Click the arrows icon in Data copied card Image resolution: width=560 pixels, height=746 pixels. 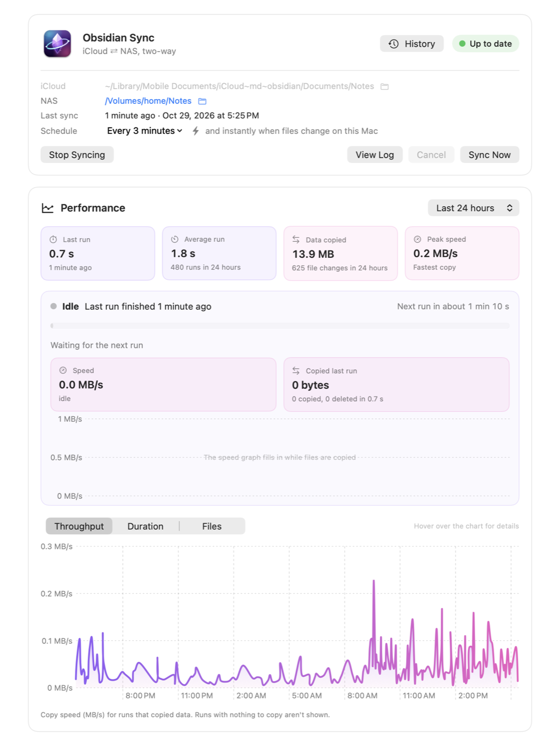click(x=296, y=240)
